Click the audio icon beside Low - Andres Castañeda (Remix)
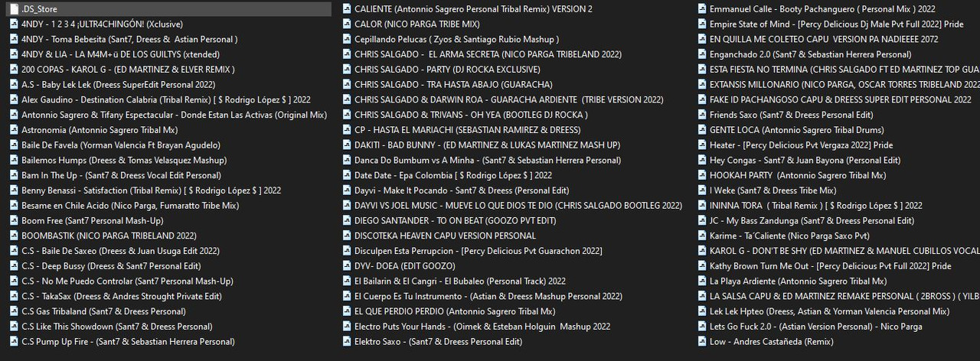The height and width of the screenshot is (361, 980). coord(702,342)
